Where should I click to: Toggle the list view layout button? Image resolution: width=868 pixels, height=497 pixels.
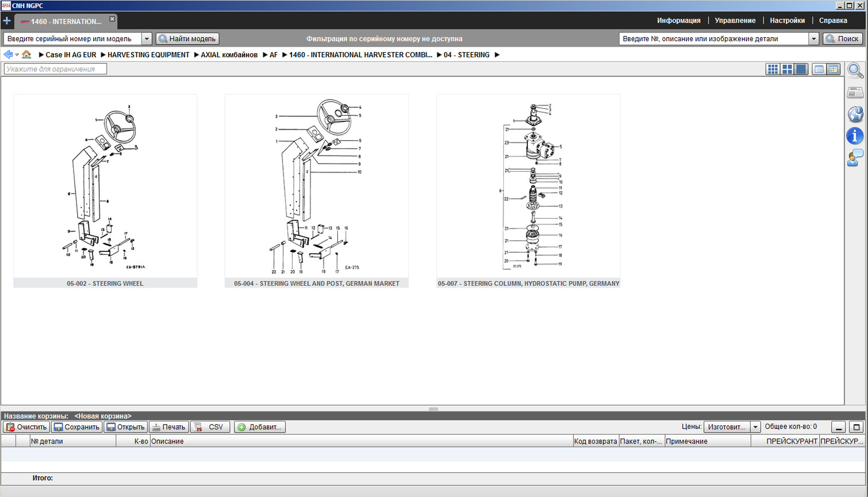coord(819,70)
